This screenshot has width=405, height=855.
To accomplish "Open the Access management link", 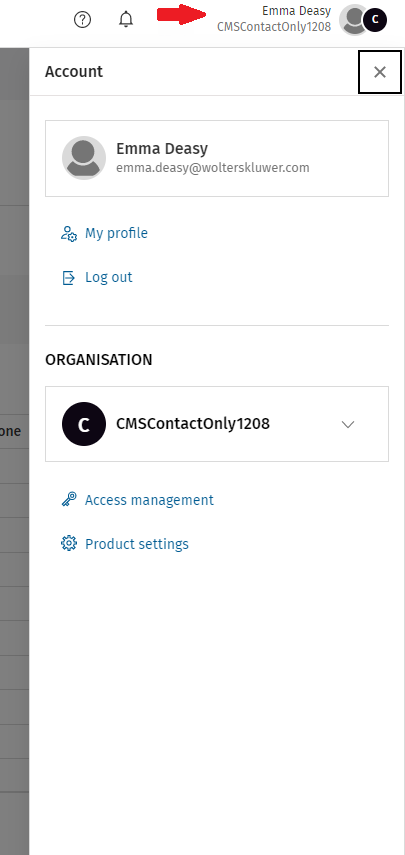I will (x=149, y=500).
